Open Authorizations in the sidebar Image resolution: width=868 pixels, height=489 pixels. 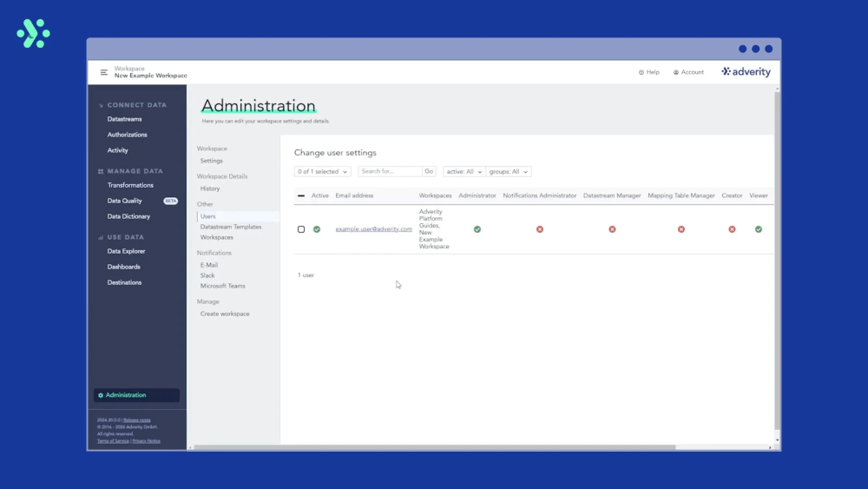[x=128, y=135]
